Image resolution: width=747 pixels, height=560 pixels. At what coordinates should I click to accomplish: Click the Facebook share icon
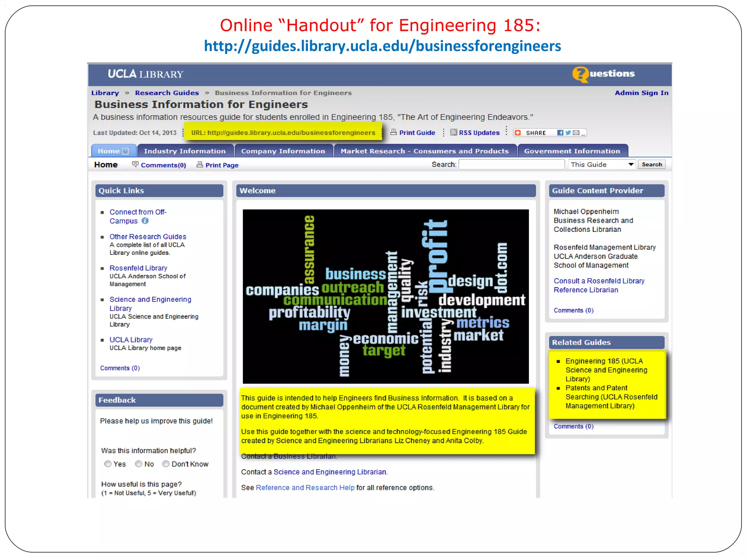click(560, 133)
